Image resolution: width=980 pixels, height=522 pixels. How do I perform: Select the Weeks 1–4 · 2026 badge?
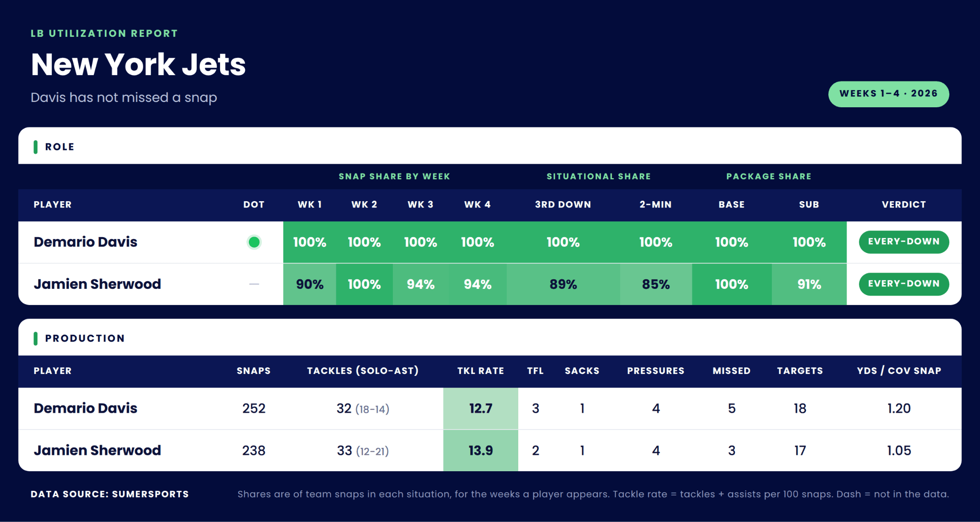(x=889, y=94)
